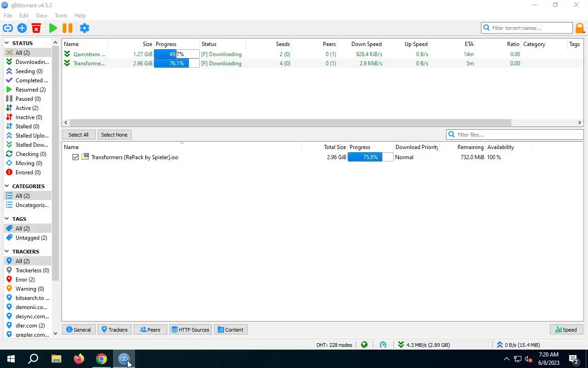Open File Explorer from taskbar
The image size is (588, 368).
coord(56,359)
